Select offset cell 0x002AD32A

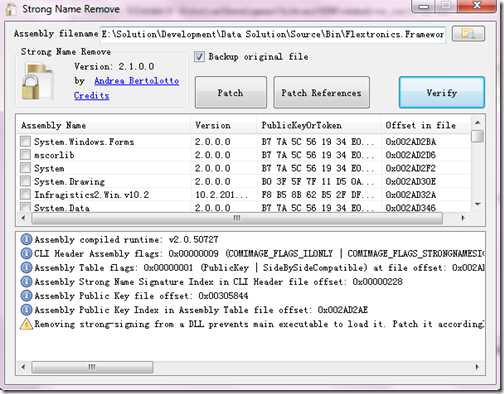[411, 195]
